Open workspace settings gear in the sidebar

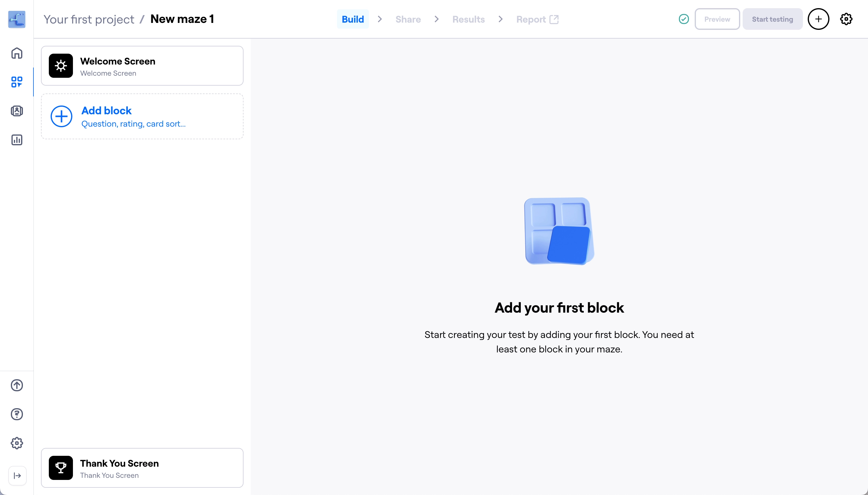(17, 443)
